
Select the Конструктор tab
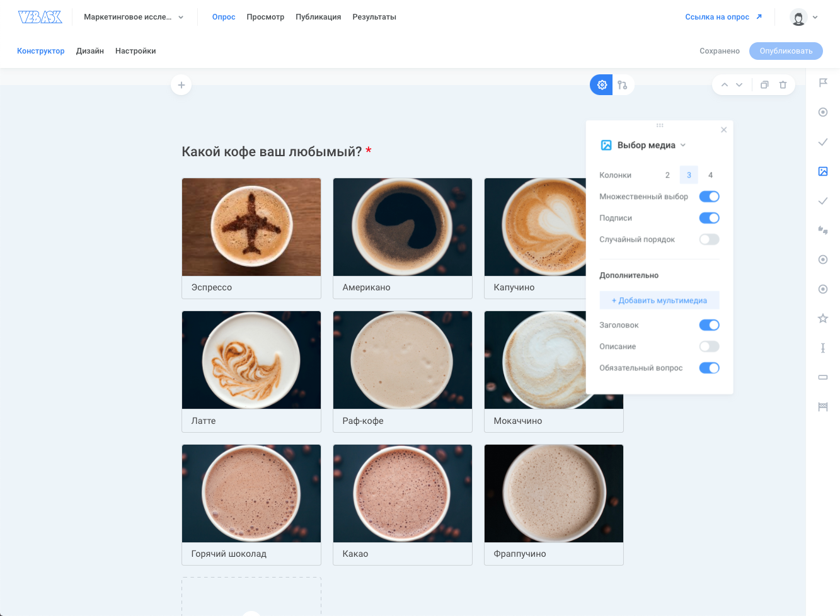pyautogui.click(x=41, y=51)
